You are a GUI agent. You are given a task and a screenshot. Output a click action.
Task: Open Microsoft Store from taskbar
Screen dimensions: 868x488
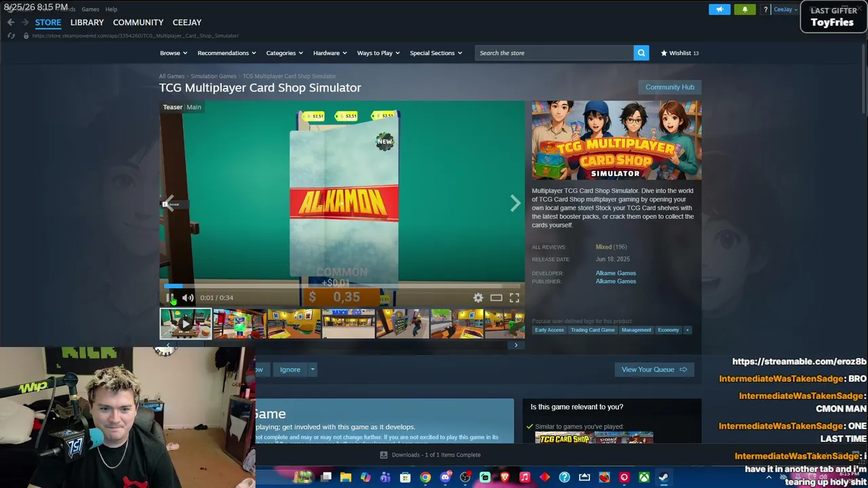tap(406, 477)
